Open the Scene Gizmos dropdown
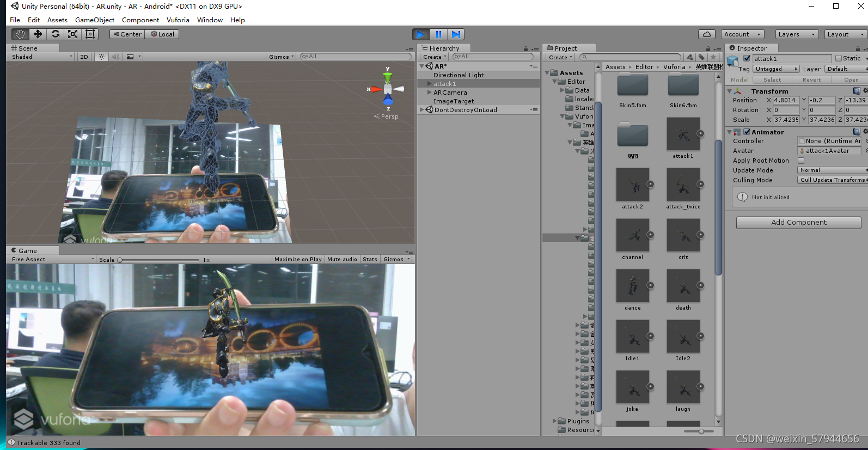Screen dimensions: 868x450 pyautogui.click(x=282, y=57)
